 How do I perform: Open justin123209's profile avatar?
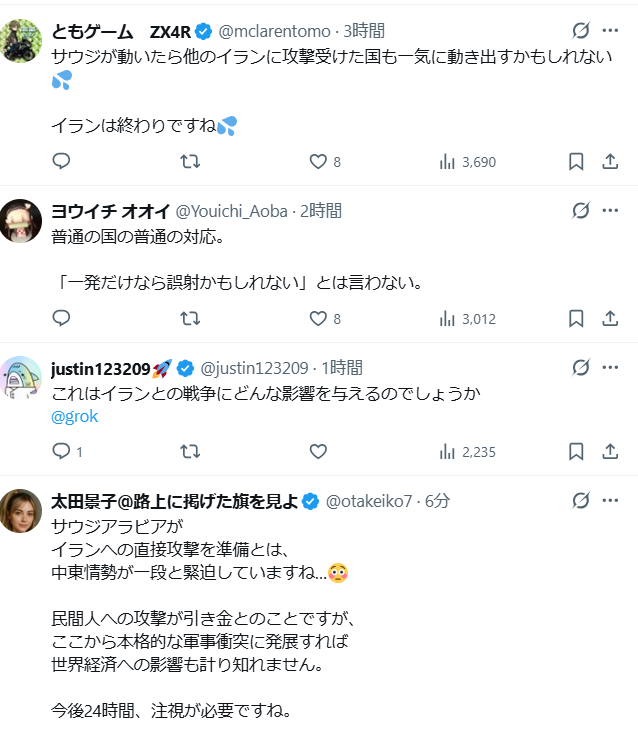coord(21,377)
